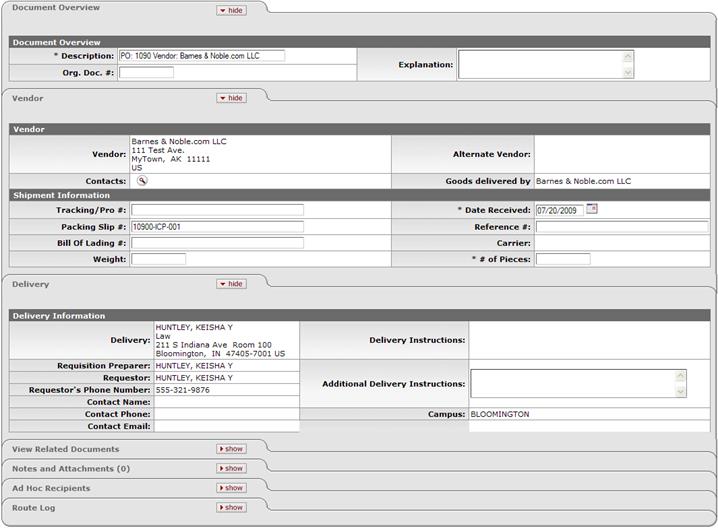This screenshot has width=718, height=528.
Task: Click 'Goods delivered by' value Barnes & Noble.com LLC
Action: pyautogui.click(x=583, y=181)
